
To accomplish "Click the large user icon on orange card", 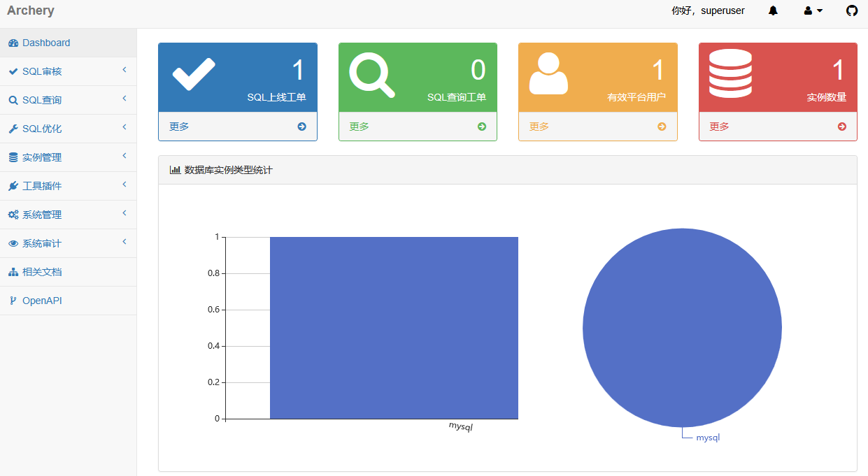I will point(549,73).
